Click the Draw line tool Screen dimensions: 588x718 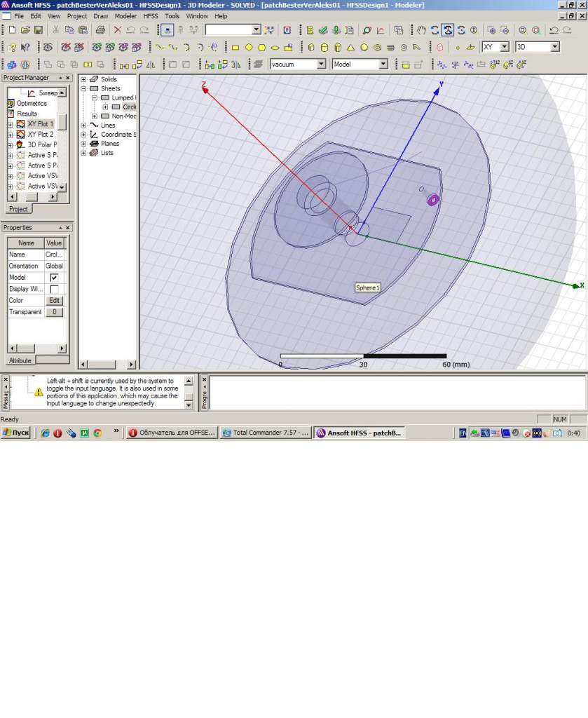[x=159, y=47]
